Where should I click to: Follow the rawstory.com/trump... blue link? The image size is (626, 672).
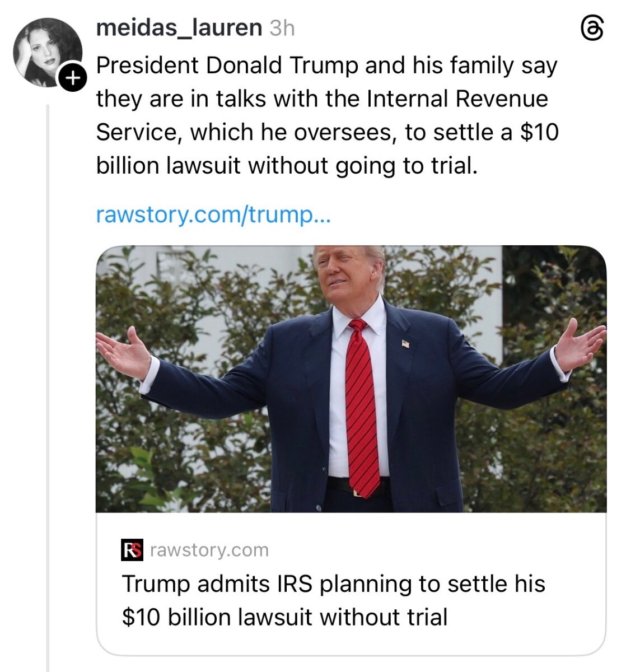click(x=213, y=214)
